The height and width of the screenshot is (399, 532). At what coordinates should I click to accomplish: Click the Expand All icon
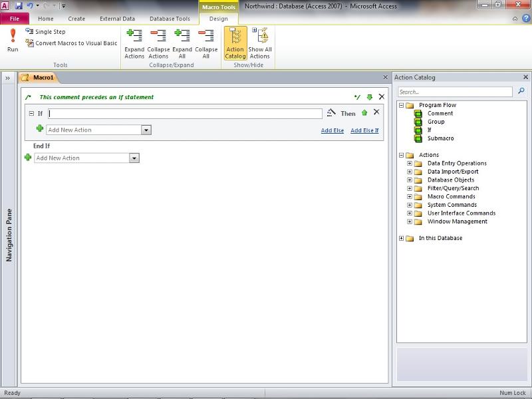pyautogui.click(x=182, y=44)
